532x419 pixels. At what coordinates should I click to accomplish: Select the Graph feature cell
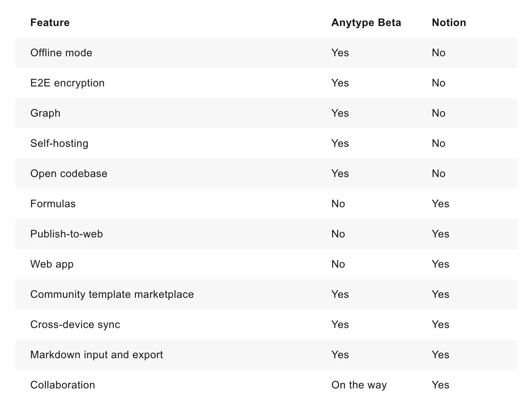coord(45,113)
